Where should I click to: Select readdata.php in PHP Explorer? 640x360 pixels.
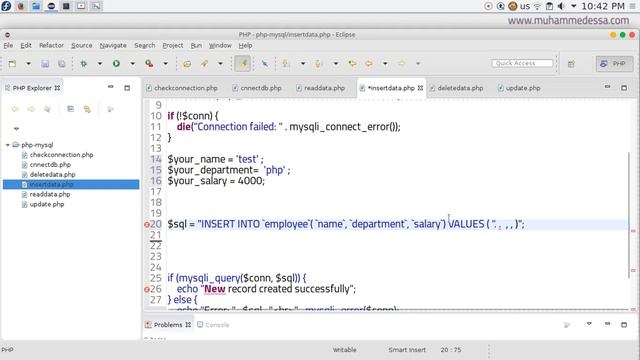[x=50, y=194]
